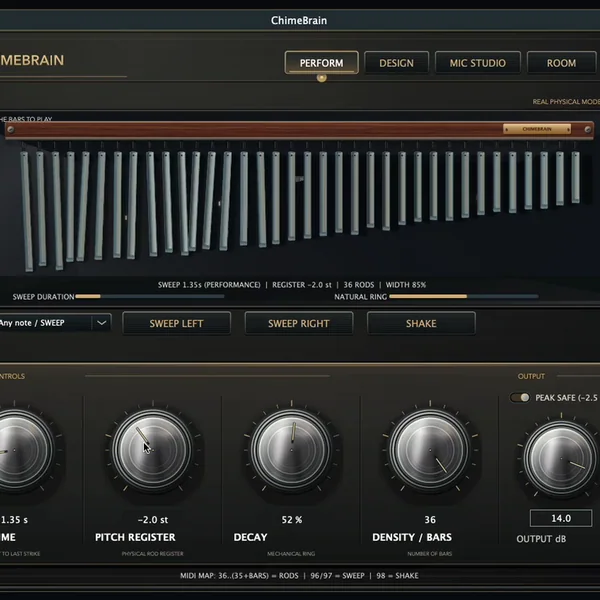Screen dimensions: 600x600
Task: Open the MIC STUDIO tab
Action: (478, 63)
